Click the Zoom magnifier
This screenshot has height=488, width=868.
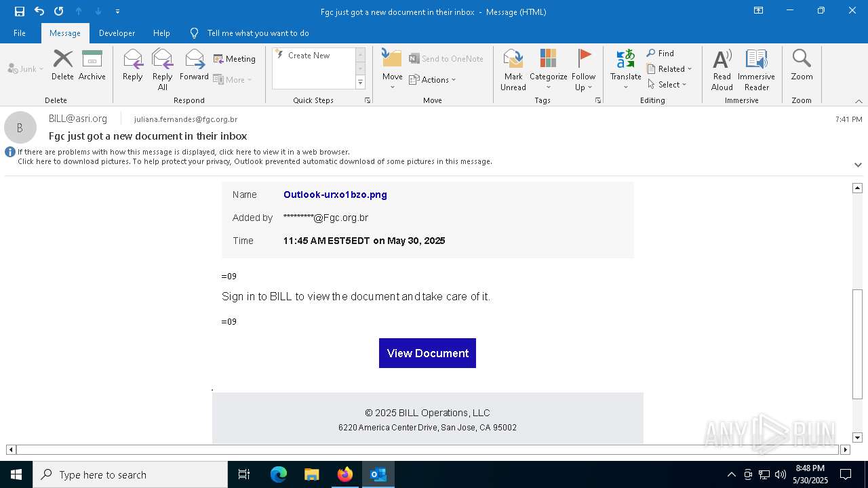click(802, 65)
